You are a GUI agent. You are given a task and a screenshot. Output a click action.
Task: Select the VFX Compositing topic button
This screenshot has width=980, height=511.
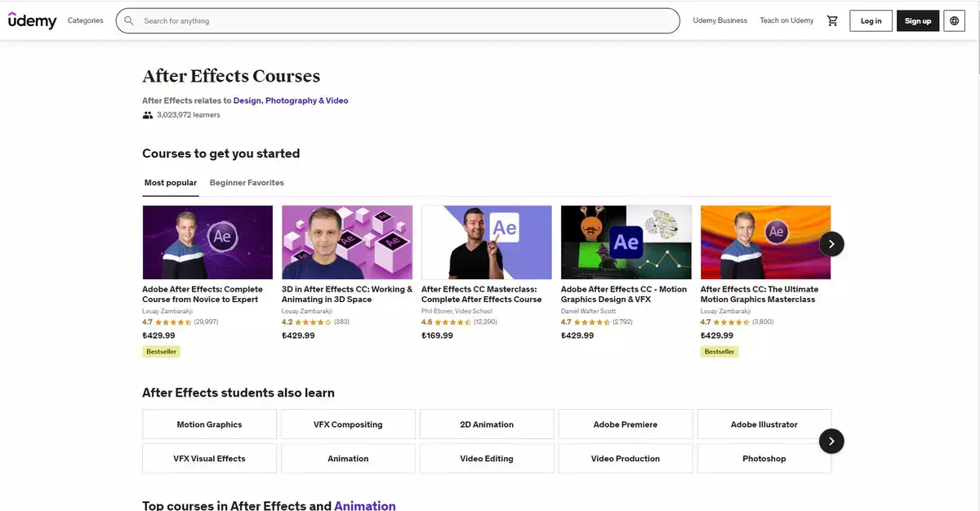[x=348, y=424]
